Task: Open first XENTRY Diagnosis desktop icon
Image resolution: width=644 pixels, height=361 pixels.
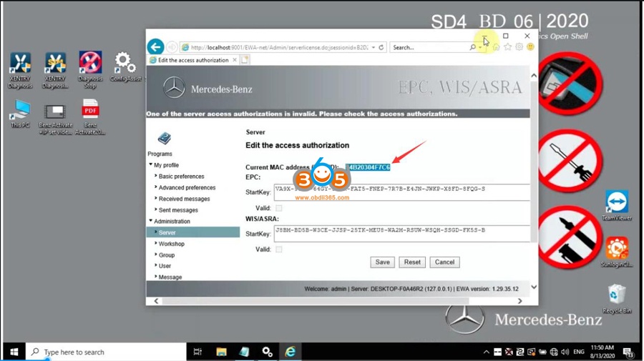Action: click(x=20, y=71)
